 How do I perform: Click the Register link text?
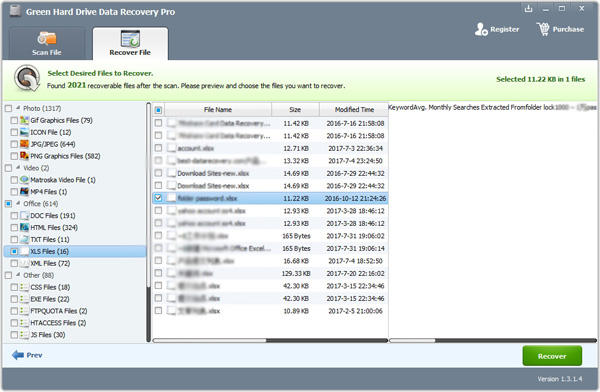coord(504,29)
